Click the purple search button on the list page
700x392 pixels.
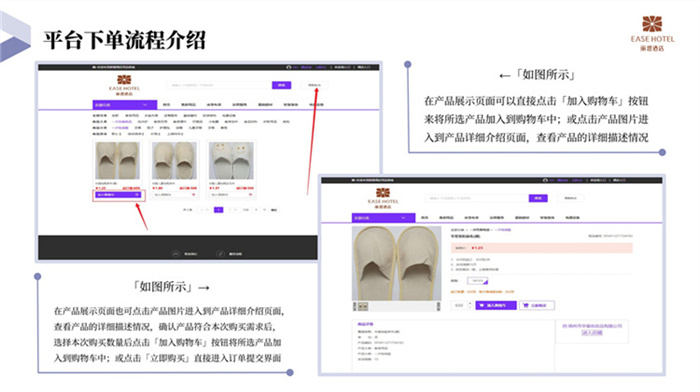coord(281,85)
